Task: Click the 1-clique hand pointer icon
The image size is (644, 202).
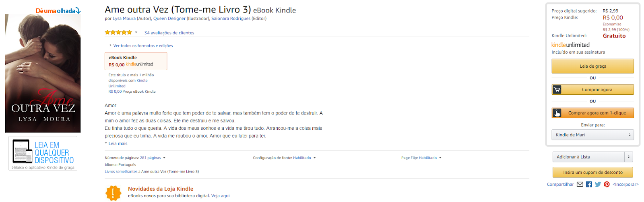Action: point(557,113)
